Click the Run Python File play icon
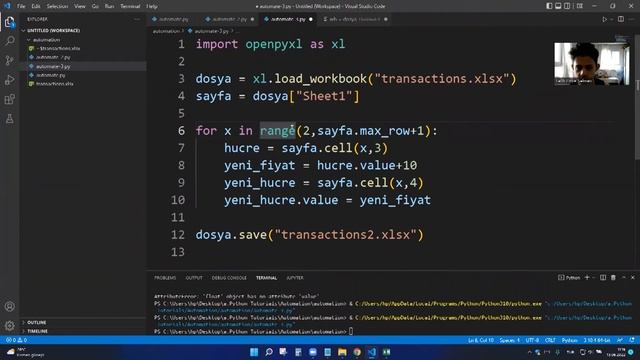This screenshot has width=640, height=360. point(604,19)
